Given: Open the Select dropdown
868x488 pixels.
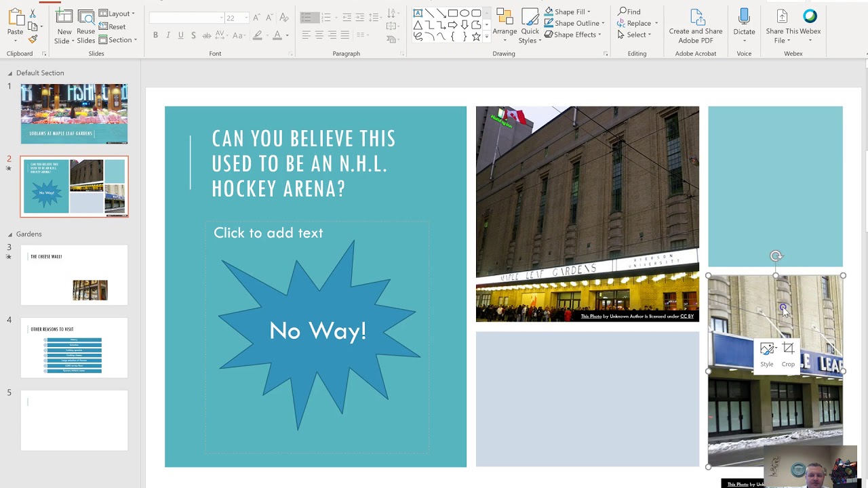Looking at the screenshot, I should pos(635,35).
